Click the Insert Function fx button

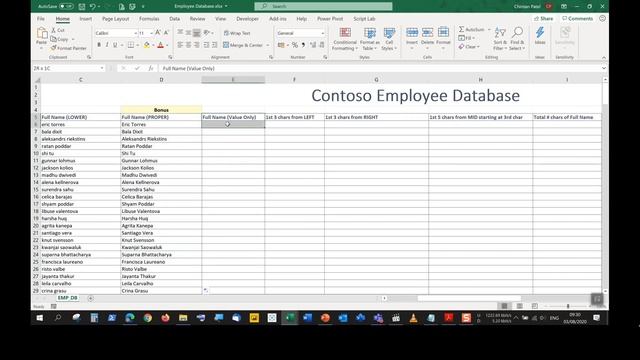pyautogui.click(x=151, y=68)
